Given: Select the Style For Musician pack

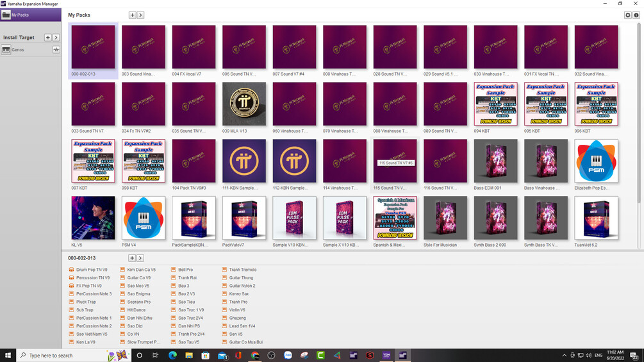Looking at the screenshot, I should point(445,218).
